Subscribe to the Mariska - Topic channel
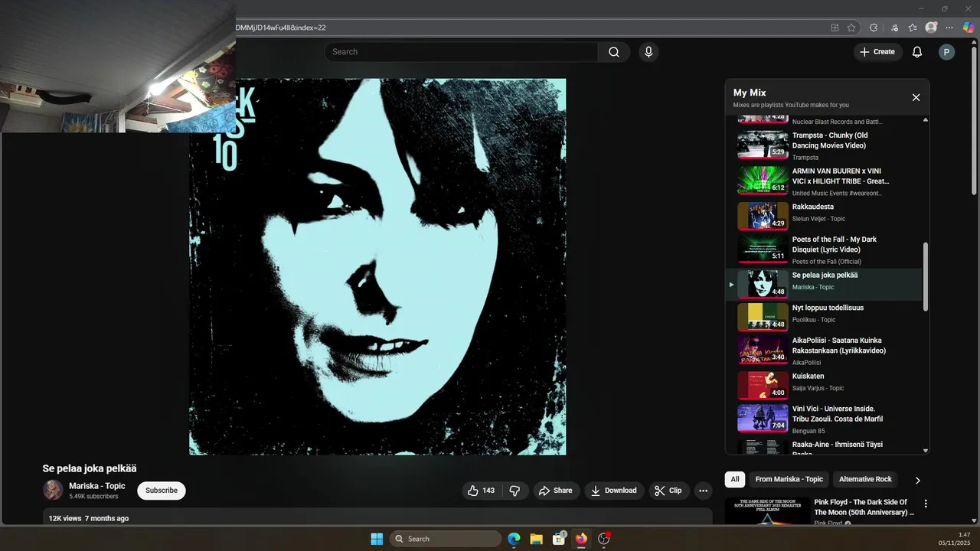 point(162,491)
